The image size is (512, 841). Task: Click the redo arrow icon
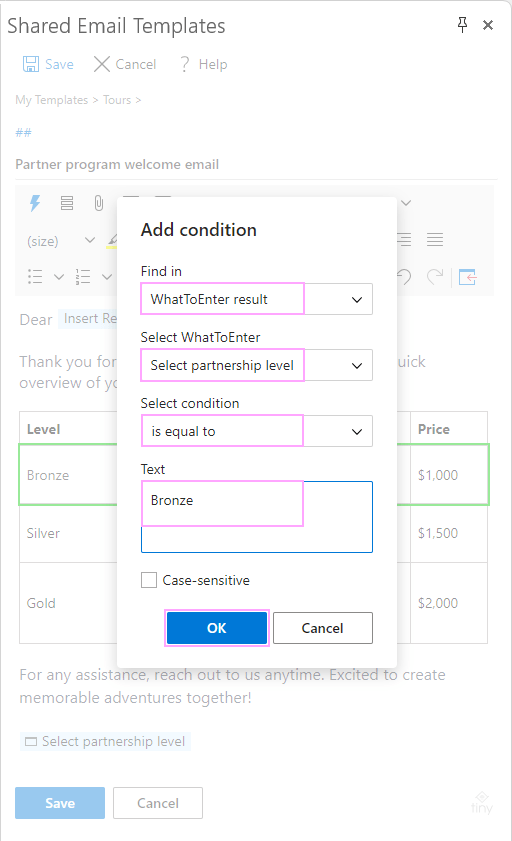click(x=435, y=277)
